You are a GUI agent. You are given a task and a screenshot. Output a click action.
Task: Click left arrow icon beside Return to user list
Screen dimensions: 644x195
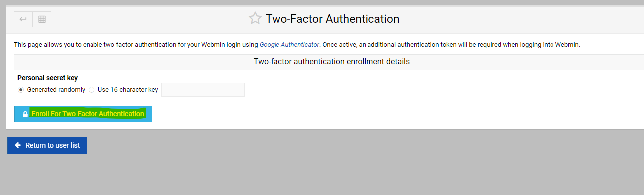pyautogui.click(x=18, y=145)
